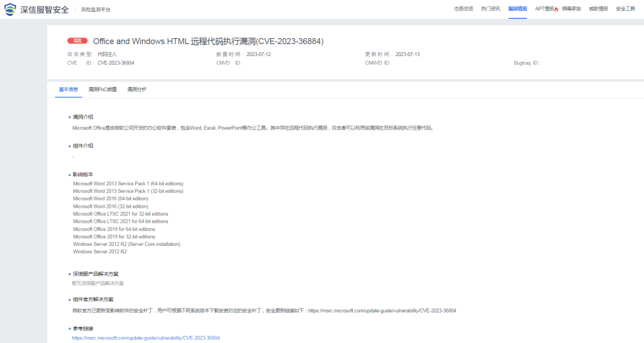The width and height of the screenshot is (644, 343).
Task: Open the 参考链接 msrc.microsoft.com hyperlink
Action: pos(146,338)
